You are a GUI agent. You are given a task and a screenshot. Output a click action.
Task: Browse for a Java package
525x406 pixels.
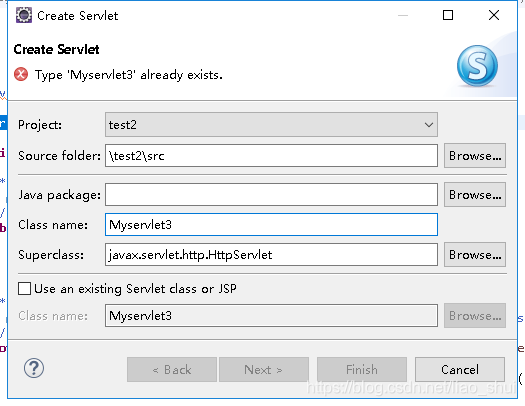tap(475, 194)
